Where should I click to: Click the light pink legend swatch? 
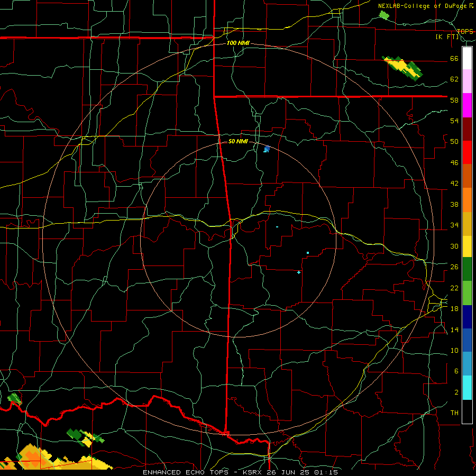pos(467,81)
